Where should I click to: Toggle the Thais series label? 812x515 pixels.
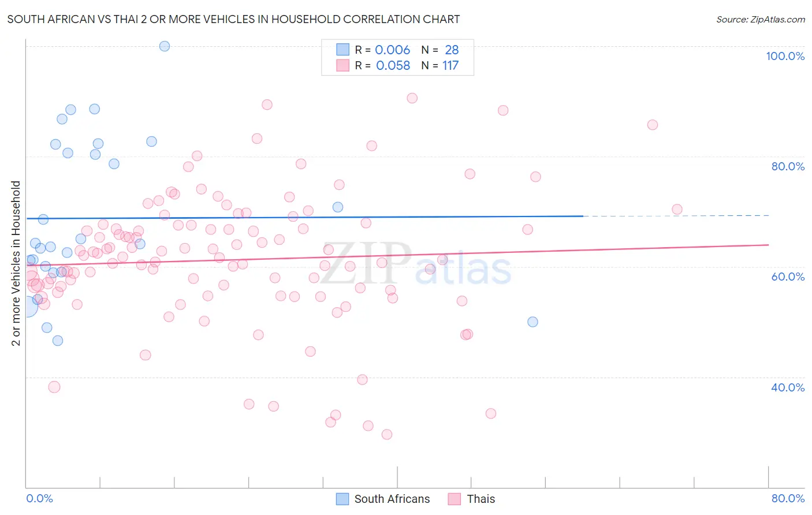pos(481,499)
